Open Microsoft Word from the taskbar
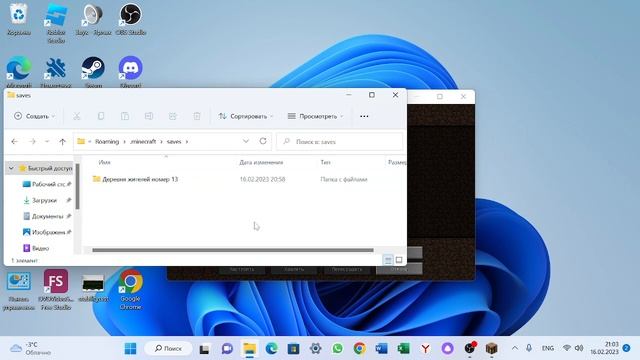 (x=381, y=349)
